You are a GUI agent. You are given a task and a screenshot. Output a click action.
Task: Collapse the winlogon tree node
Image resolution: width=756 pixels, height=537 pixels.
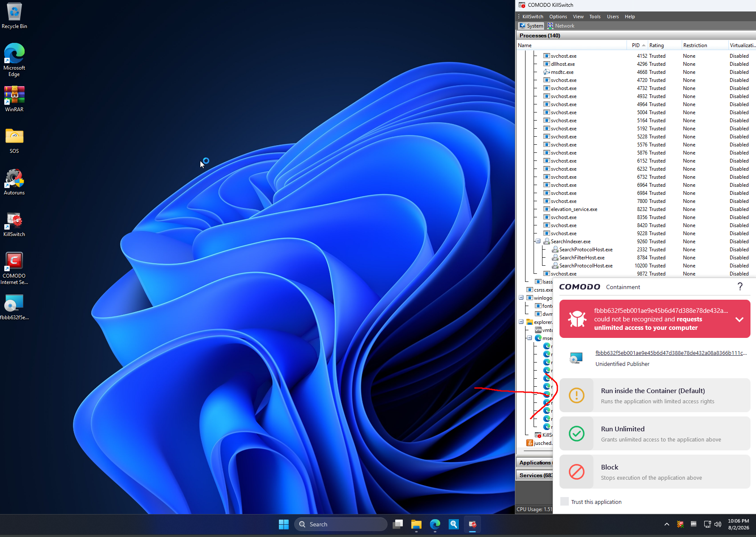click(521, 298)
